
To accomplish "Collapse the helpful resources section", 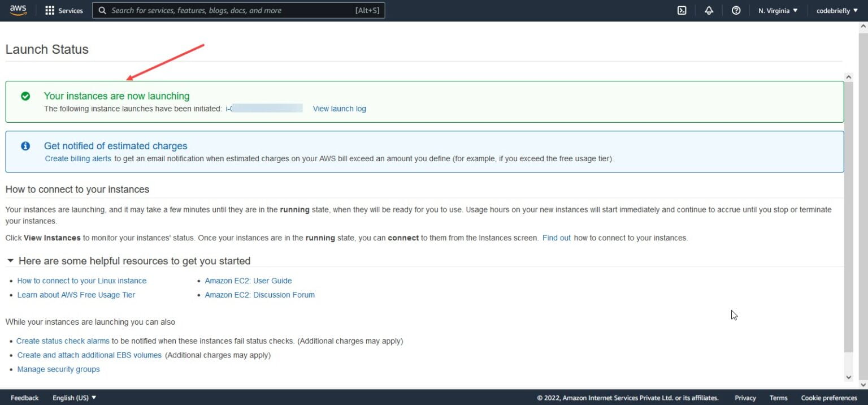I will pos(10,261).
